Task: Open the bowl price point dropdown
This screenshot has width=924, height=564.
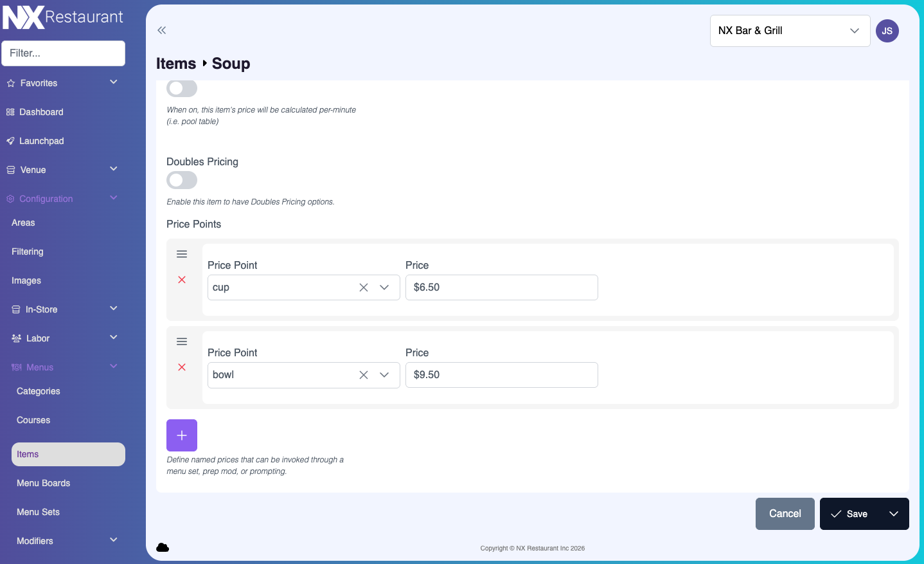Action: 384,375
